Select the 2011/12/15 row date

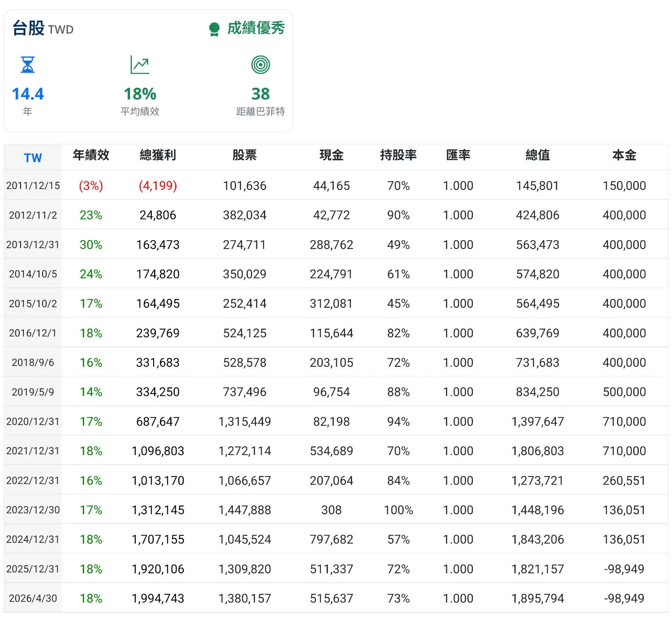pyautogui.click(x=33, y=185)
